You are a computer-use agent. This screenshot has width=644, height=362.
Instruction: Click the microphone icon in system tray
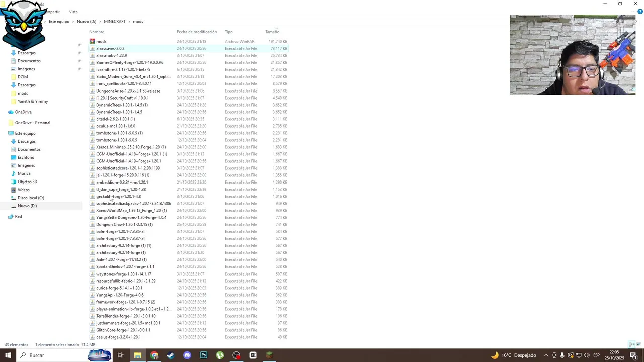coord(562,355)
